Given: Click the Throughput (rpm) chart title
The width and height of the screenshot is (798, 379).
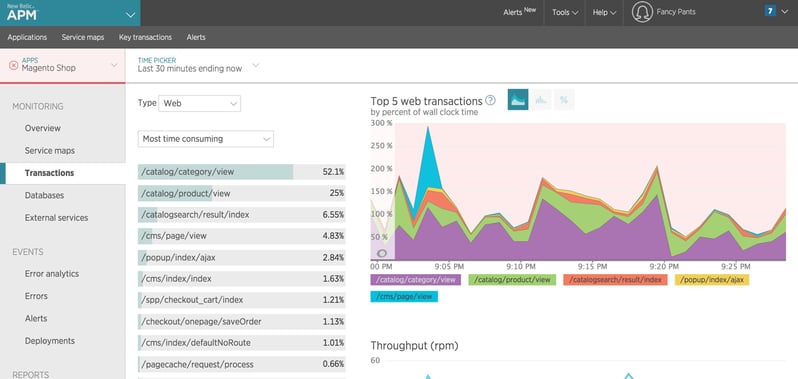Looking at the screenshot, I should pos(414,346).
